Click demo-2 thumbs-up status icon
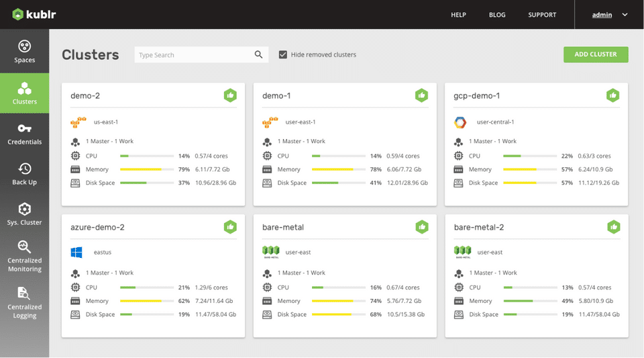 coord(230,95)
